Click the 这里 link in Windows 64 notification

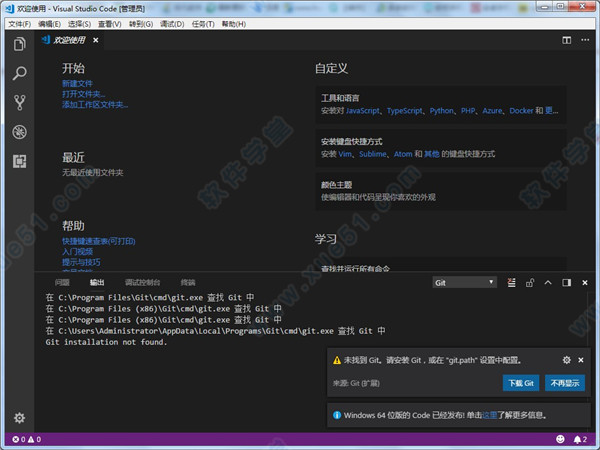click(x=490, y=415)
